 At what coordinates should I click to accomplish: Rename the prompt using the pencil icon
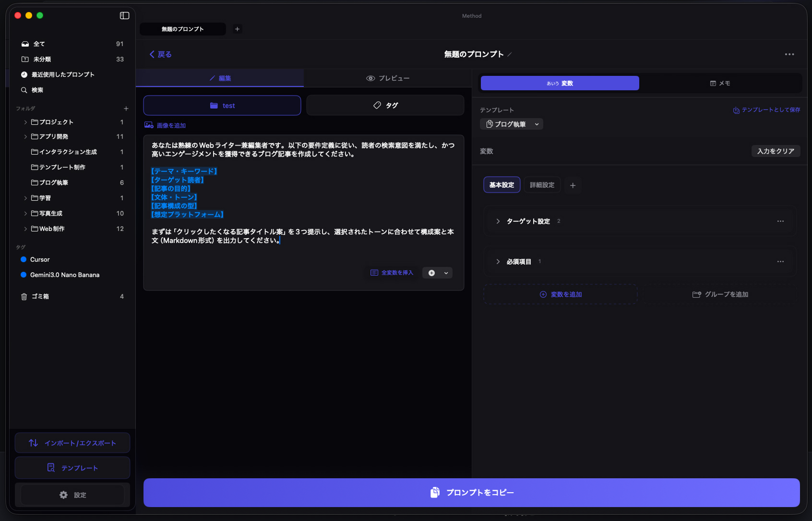pos(510,54)
